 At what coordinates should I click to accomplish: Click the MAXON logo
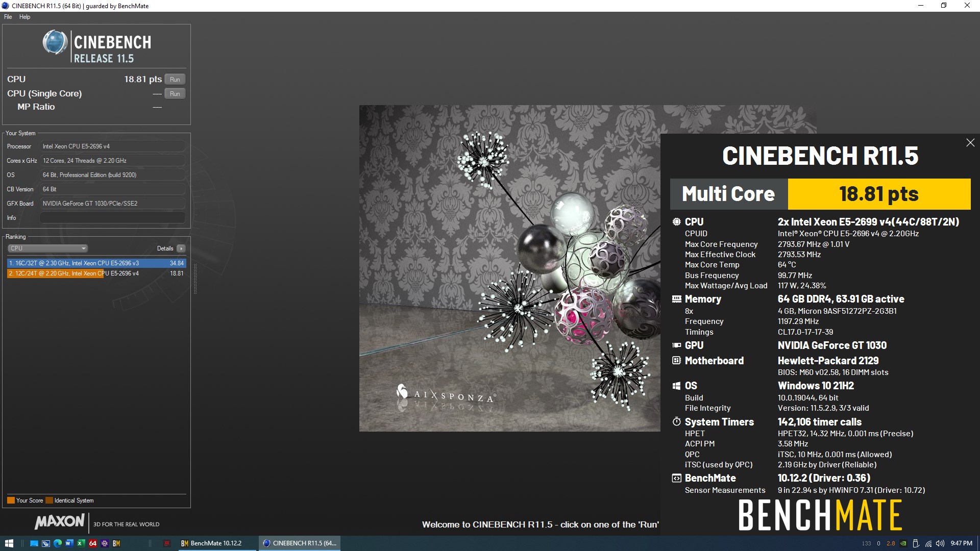tap(59, 521)
